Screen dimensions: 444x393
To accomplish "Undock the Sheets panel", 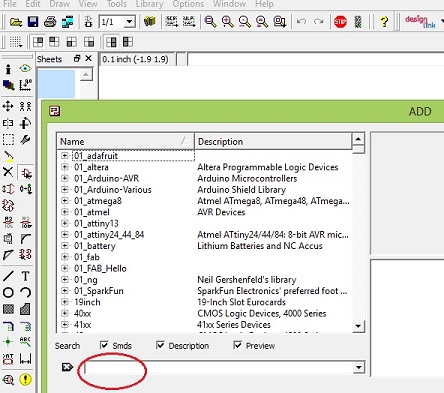I will coord(77,59).
